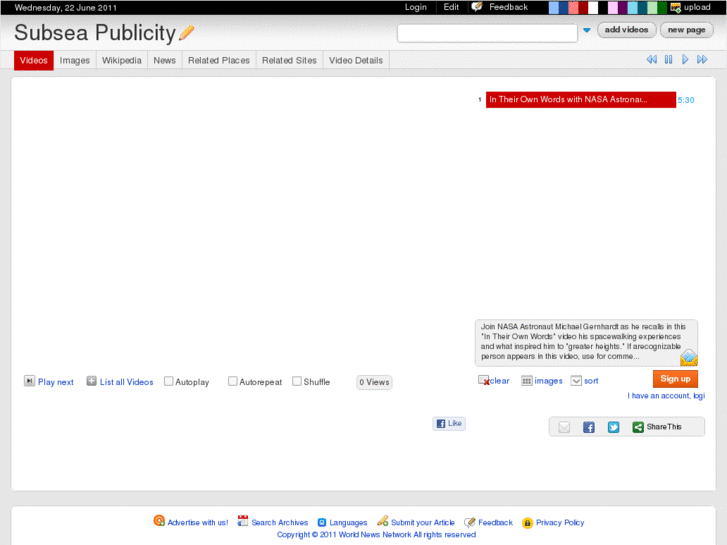Share on Twitter using the bird icon
The width and height of the screenshot is (727, 545).
pyautogui.click(x=613, y=427)
